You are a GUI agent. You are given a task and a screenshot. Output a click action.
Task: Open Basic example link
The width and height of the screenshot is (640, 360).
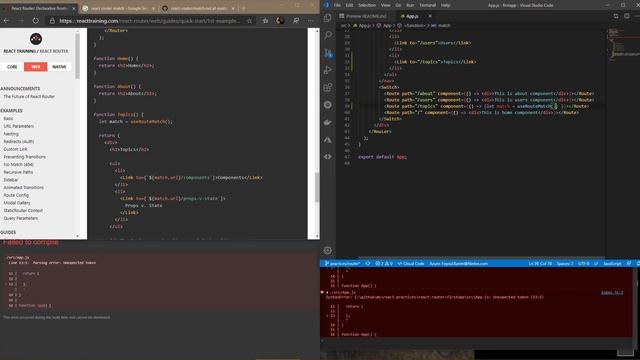(9, 118)
